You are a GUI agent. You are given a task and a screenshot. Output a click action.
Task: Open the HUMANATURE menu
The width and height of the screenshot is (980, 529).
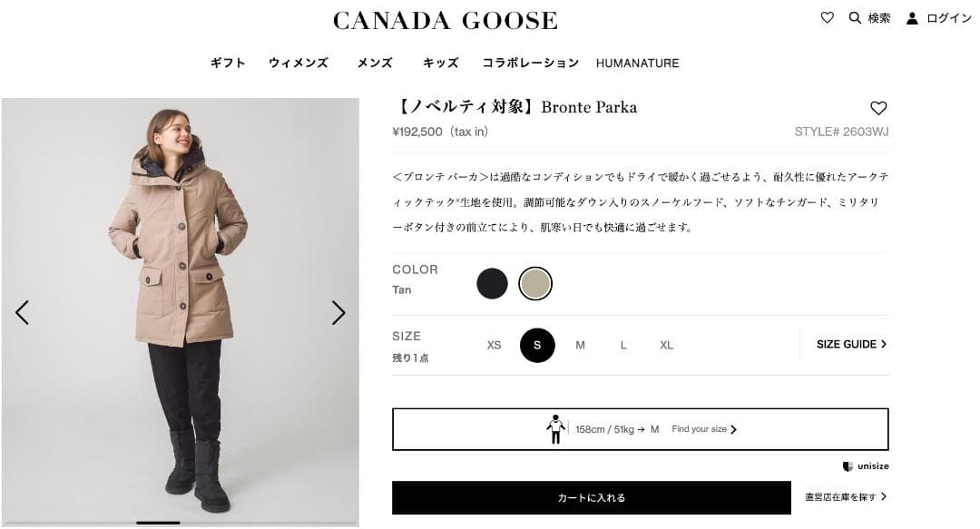(x=637, y=63)
